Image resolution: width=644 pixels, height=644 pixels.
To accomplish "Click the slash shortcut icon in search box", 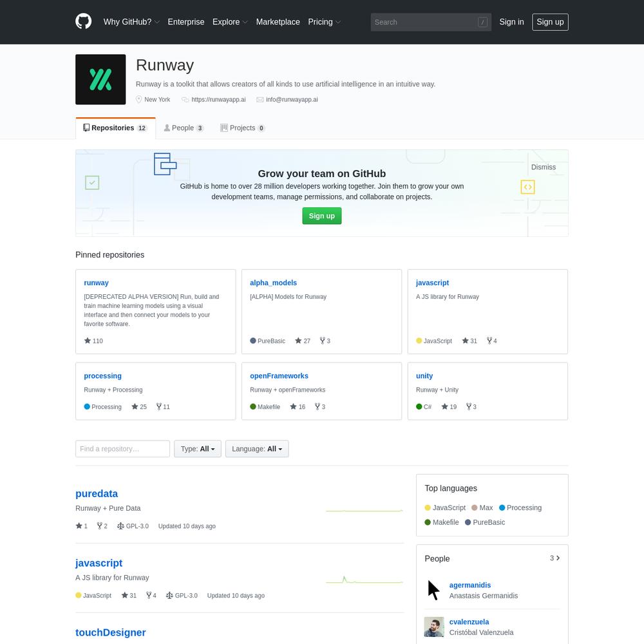I will click(482, 22).
